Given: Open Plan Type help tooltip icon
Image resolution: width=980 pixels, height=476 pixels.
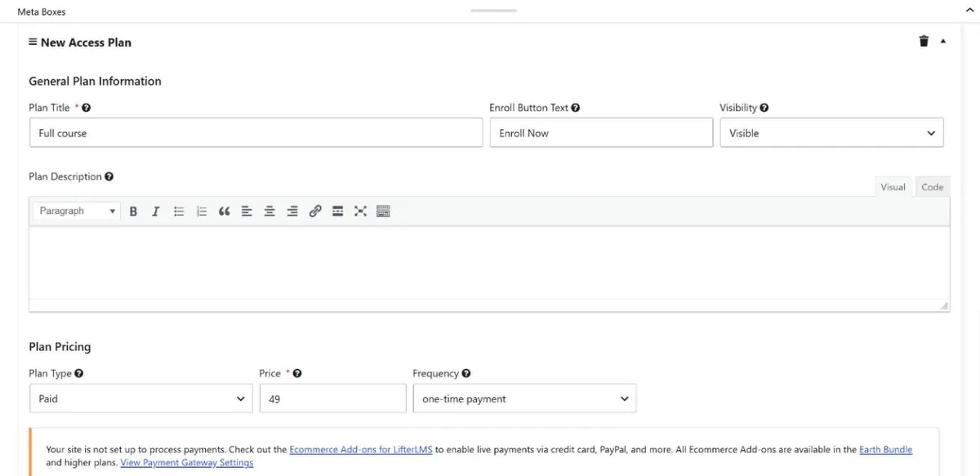Looking at the screenshot, I should [79, 373].
